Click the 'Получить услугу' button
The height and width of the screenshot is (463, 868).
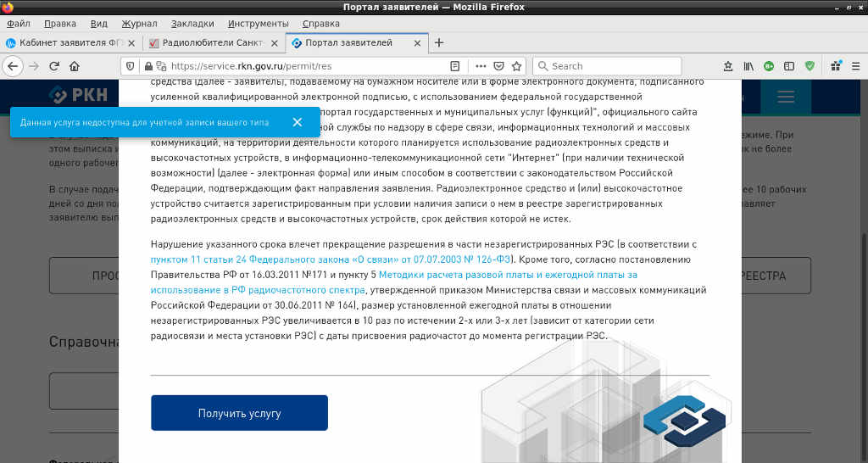click(239, 413)
